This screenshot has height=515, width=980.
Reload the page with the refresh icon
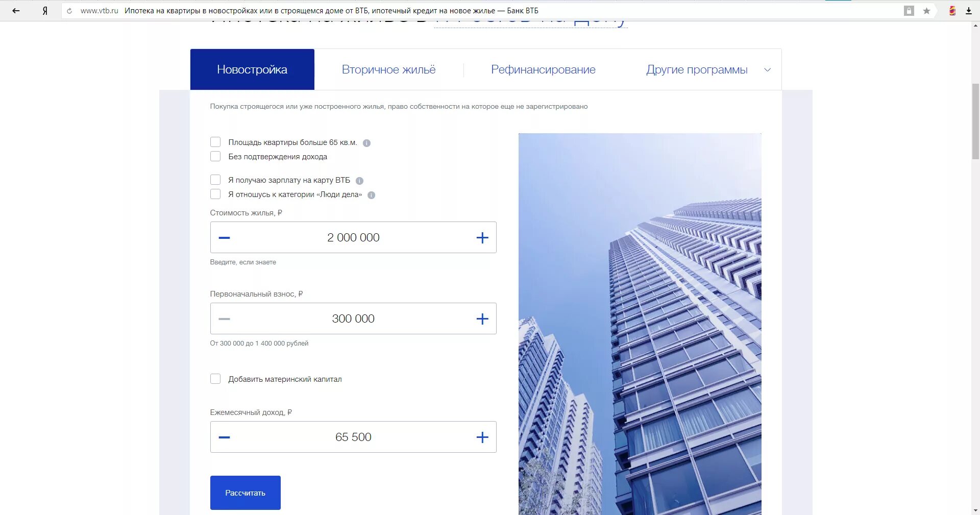click(x=69, y=11)
